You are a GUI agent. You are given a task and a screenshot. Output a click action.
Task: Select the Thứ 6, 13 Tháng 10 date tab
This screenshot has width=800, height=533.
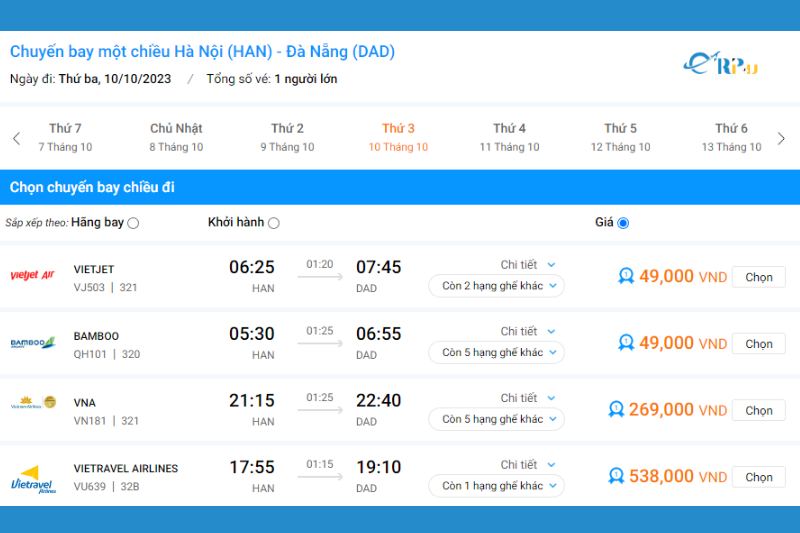coord(731,138)
